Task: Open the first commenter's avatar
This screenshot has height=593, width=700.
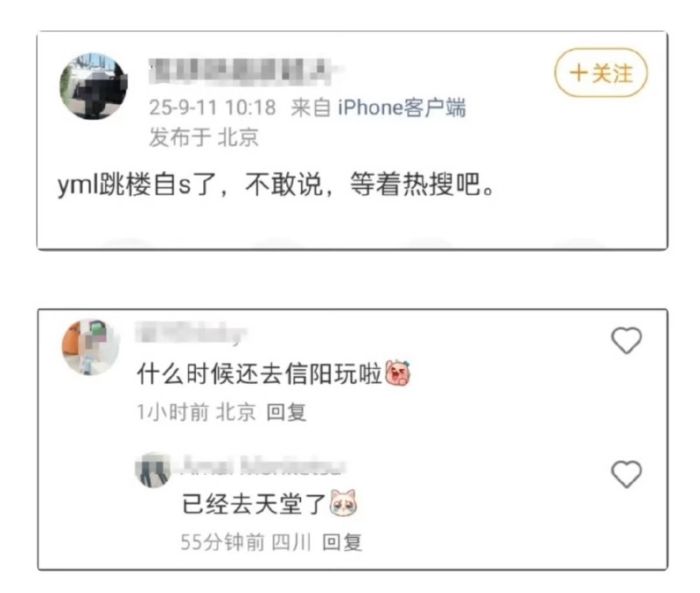Action: 92,346
